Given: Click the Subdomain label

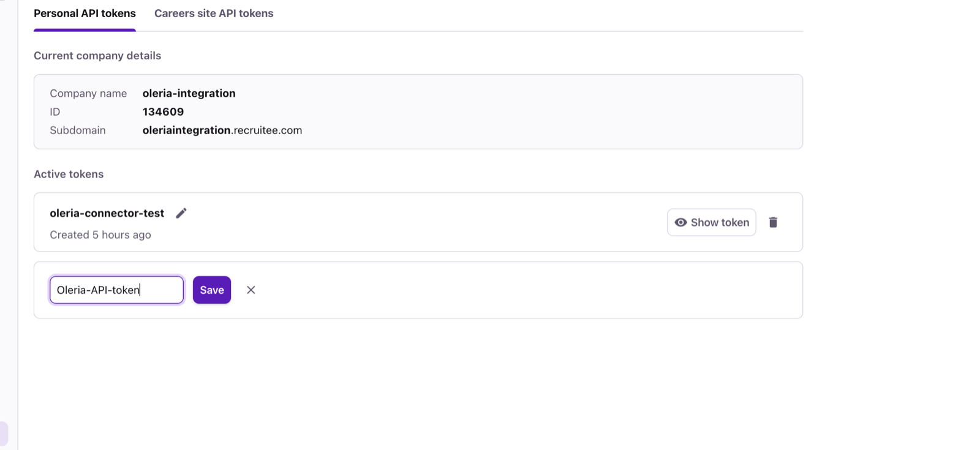Looking at the screenshot, I should 78,130.
